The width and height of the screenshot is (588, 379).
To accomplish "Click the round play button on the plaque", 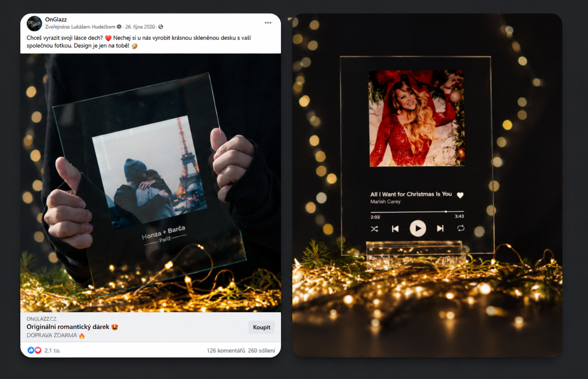I will click(418, 228).
